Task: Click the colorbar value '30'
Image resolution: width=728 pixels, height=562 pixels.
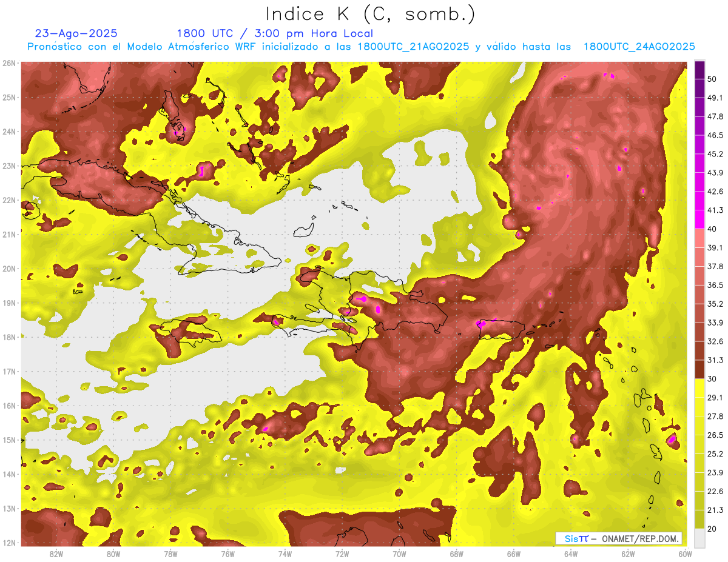Action: [712, 379]
